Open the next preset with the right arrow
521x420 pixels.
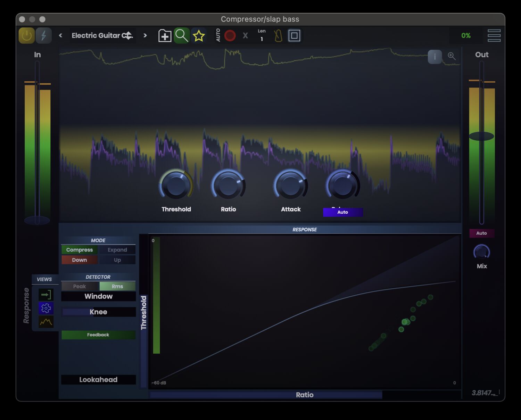click(x=145, y=35)
